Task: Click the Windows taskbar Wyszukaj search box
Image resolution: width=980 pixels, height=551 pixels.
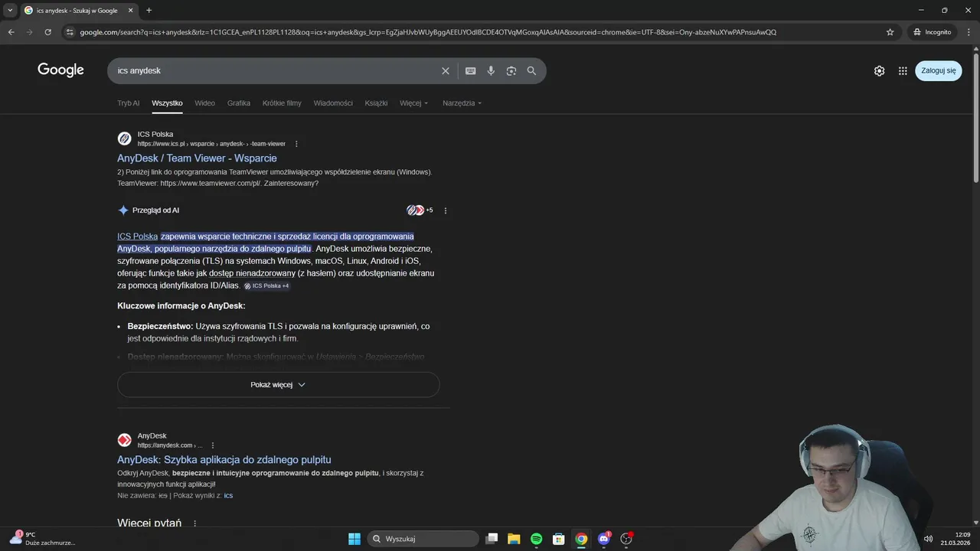Action: point(422,539)
